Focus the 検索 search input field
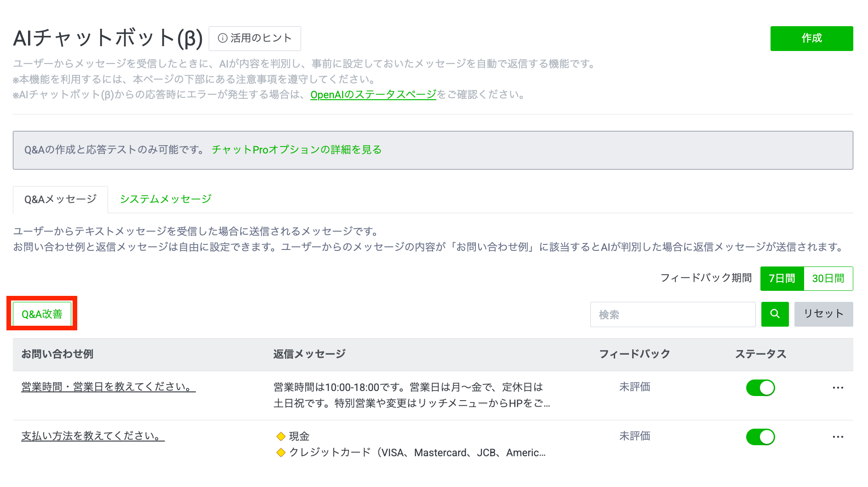 click(673, 314)
